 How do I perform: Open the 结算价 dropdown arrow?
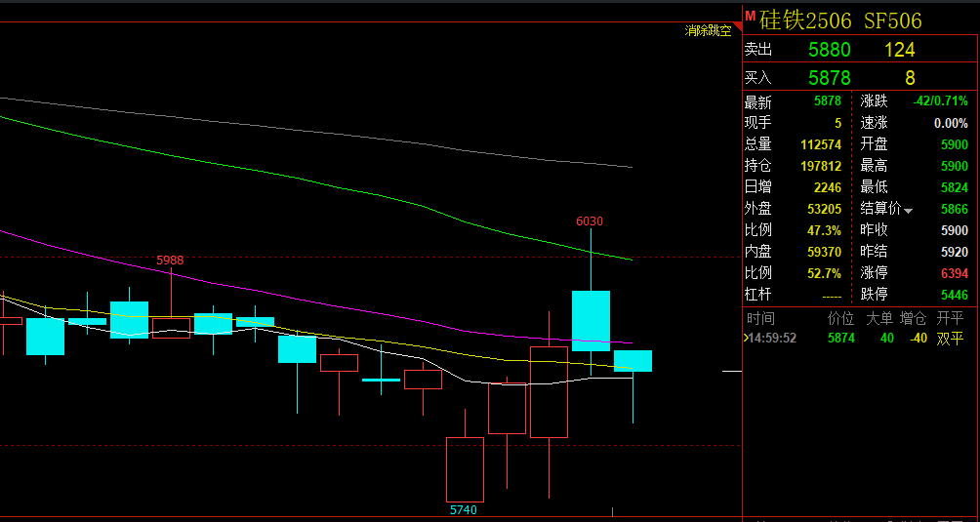[908, 212]
